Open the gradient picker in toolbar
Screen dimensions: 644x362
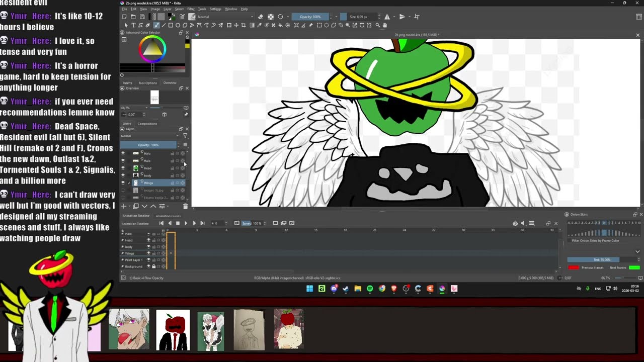(152, 17)
